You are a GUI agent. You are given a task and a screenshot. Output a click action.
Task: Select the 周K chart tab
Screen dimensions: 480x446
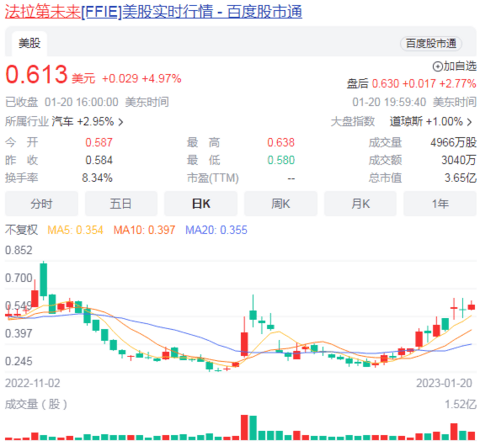(x=280, y=204)
